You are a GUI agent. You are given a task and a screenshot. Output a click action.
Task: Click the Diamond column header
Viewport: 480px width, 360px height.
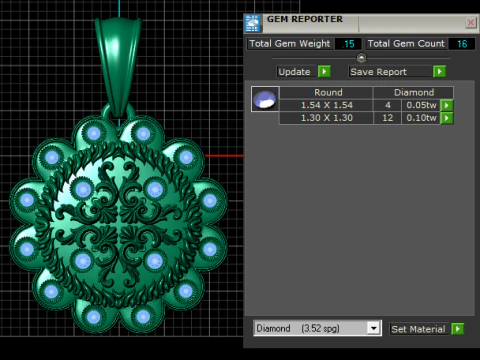[413, 92]
